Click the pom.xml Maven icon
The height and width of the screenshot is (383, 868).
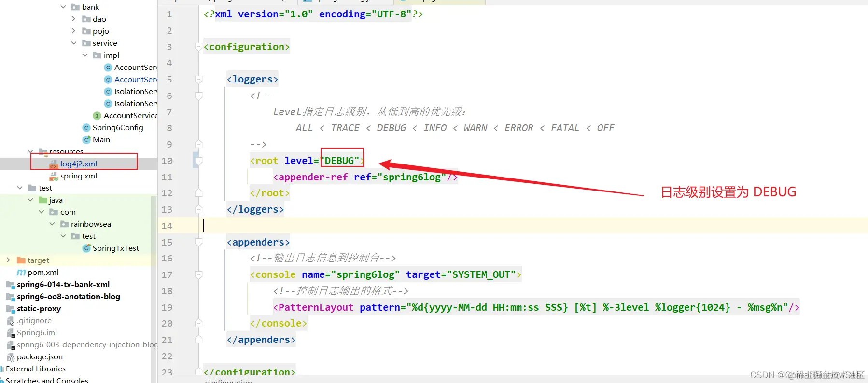click(x=21, y=272)
